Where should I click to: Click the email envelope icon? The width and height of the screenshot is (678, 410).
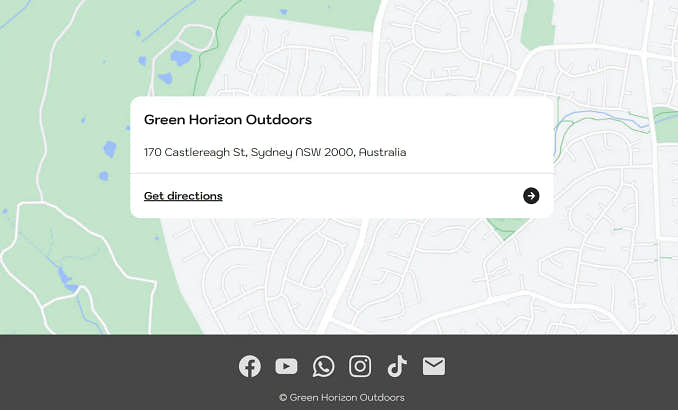tap(433, 366)
